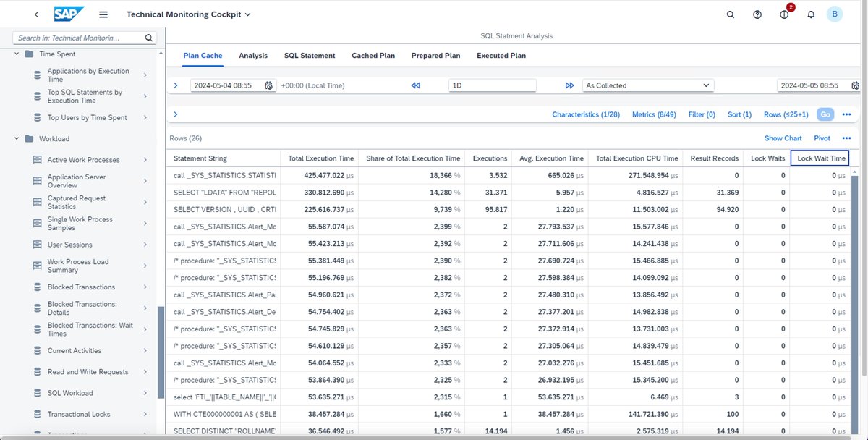868x440 pixels.
Task: Click the Go button
Action: (825, 114)
